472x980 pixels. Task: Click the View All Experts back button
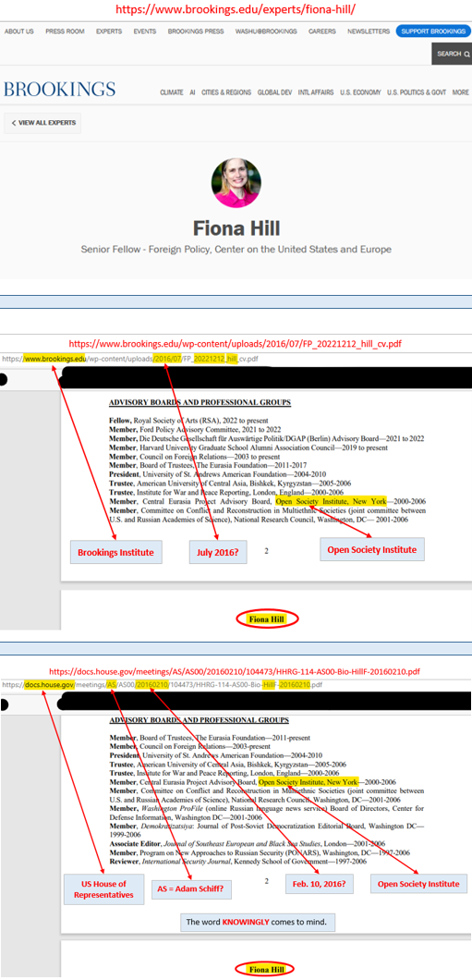coord(43,123)
